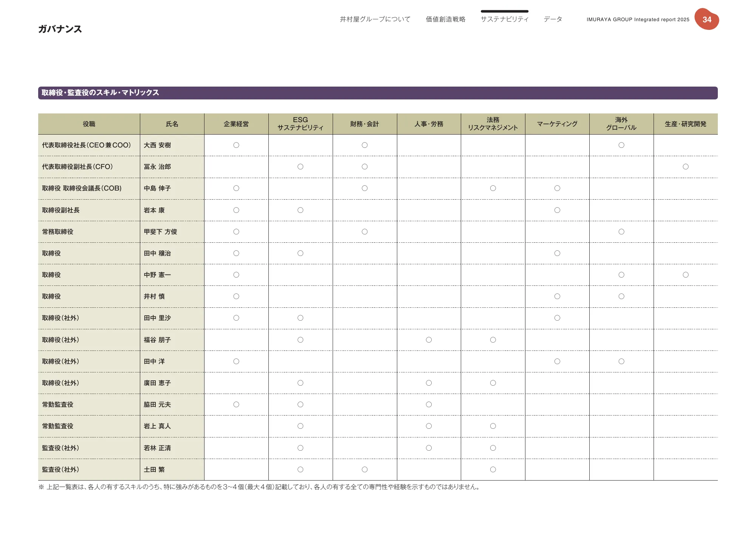The width and height of the screenshot is (756, 535).
Task: Open the データ section
Action: [x=553, y=19]
